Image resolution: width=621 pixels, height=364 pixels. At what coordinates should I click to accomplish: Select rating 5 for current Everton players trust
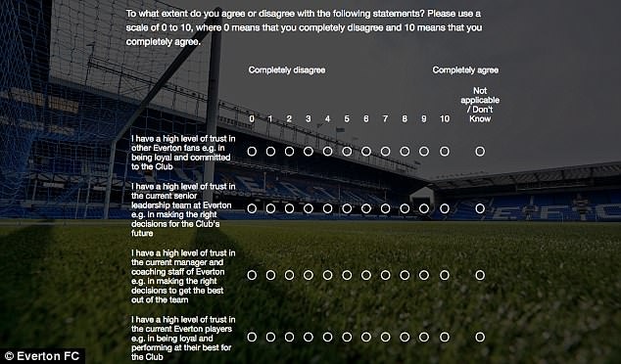click(x=347, y=337)
